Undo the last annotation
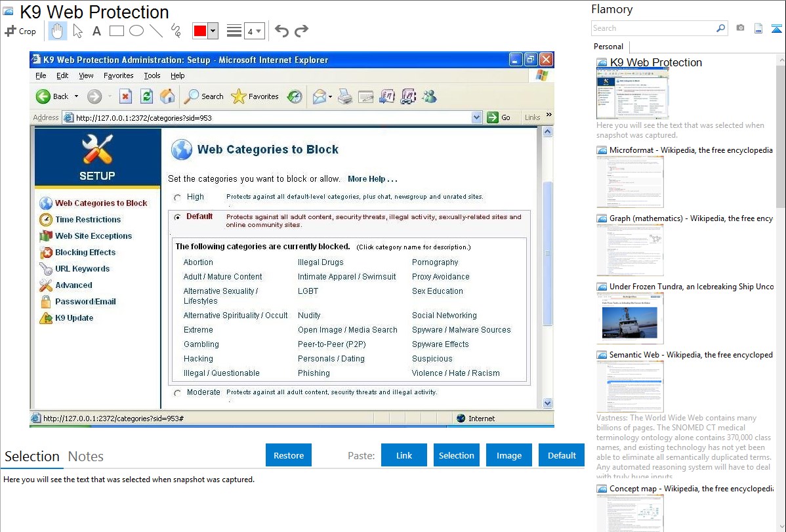The width and height of the screenshot is (786, 532). 281,31
